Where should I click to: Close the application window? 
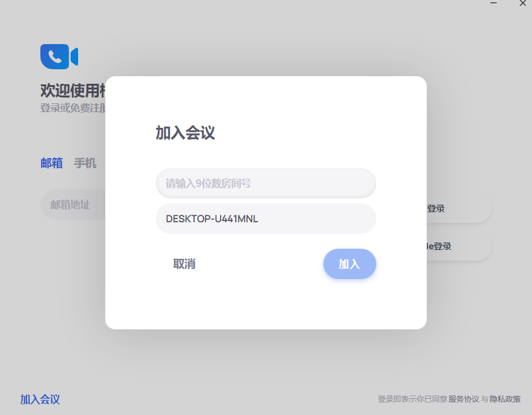click(523, 4)
